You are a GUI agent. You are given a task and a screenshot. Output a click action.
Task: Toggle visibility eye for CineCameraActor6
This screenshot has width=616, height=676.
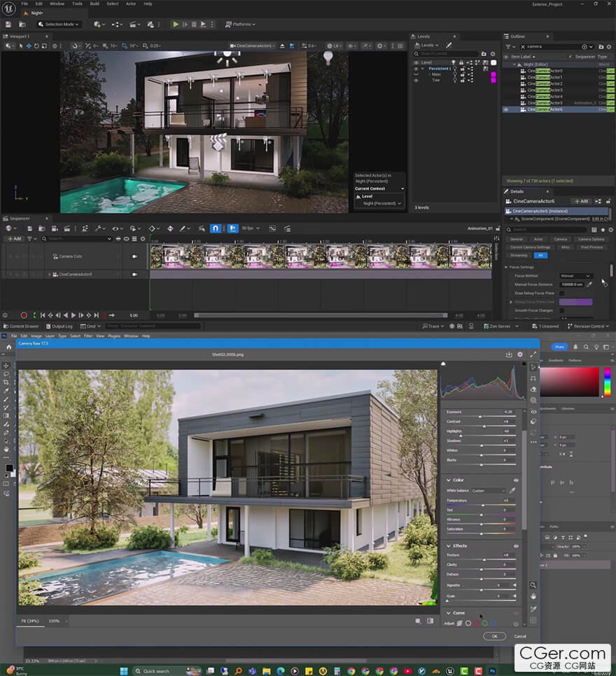point(506,109)
